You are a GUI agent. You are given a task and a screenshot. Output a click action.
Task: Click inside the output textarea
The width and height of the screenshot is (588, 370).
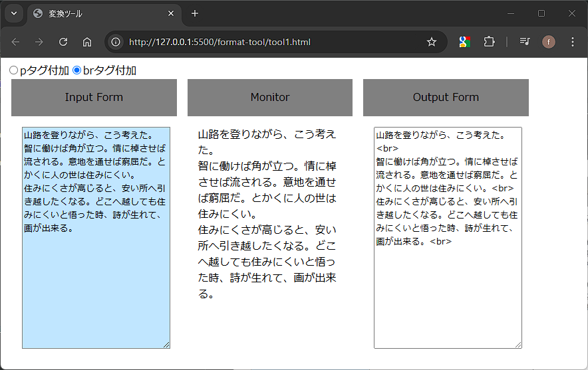(448, 238)
